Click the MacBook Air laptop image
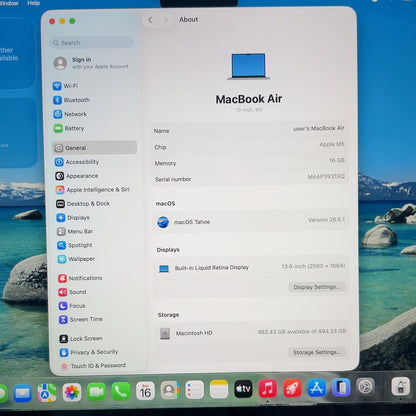 point(249,66)
